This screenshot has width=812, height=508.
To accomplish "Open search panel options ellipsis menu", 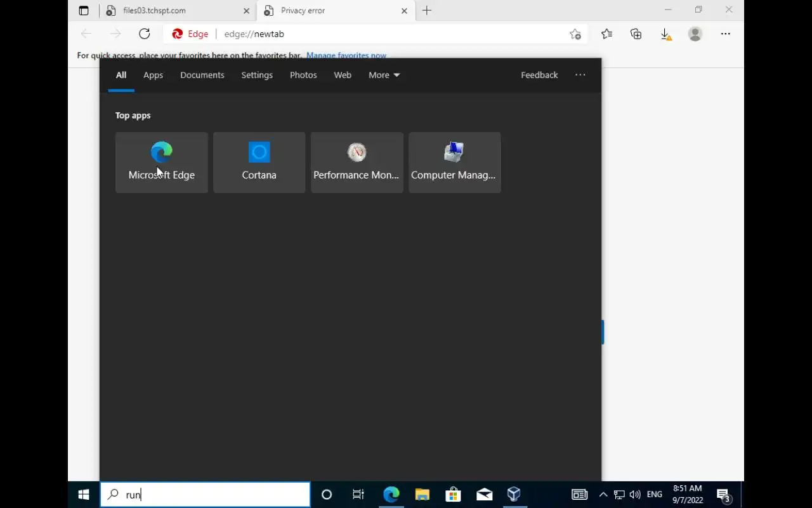I will (x=580, y=75).
